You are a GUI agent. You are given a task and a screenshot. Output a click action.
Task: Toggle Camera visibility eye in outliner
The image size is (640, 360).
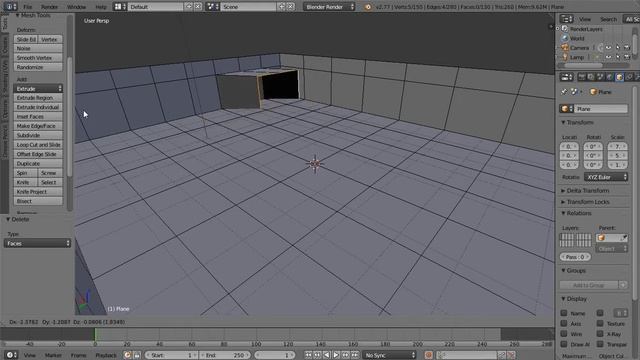[608, 48]
